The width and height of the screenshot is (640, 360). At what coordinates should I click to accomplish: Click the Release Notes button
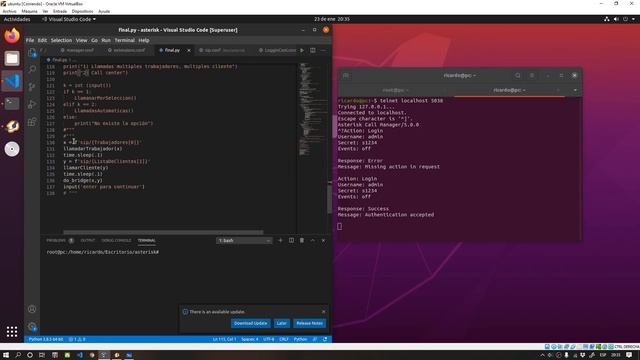tap(309, 323)
